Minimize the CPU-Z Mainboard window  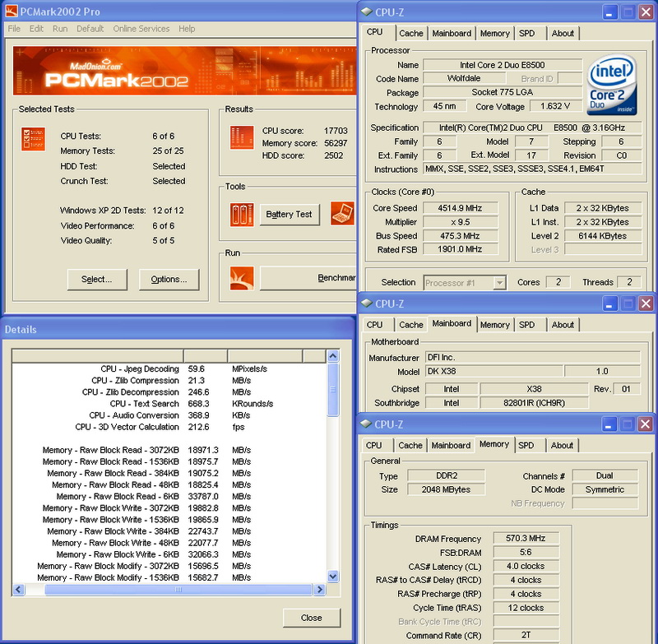tap(609, 303)
